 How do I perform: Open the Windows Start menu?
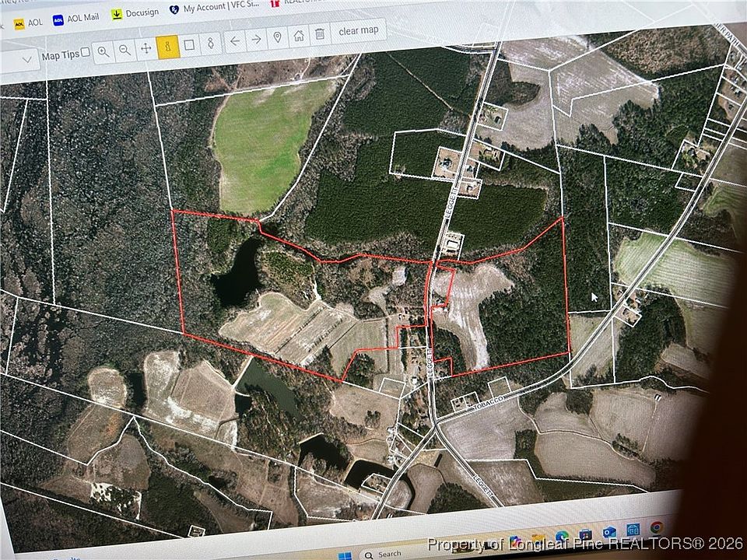click(x=344, y=556)
